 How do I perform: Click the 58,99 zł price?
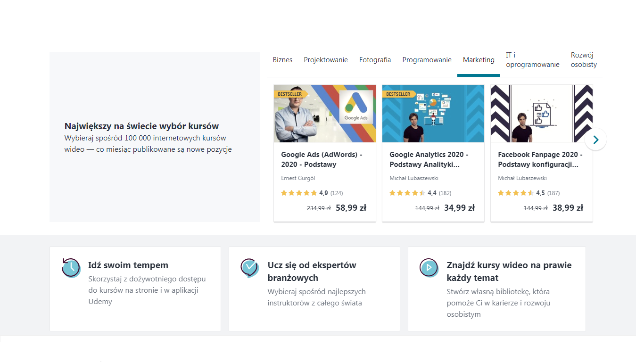(x=351, y=207)
